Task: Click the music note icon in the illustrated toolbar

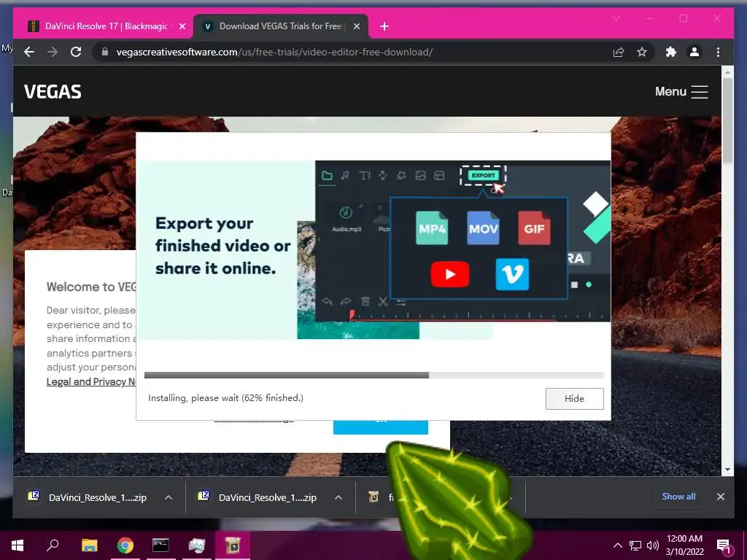Action: click(x=345, y=176)
